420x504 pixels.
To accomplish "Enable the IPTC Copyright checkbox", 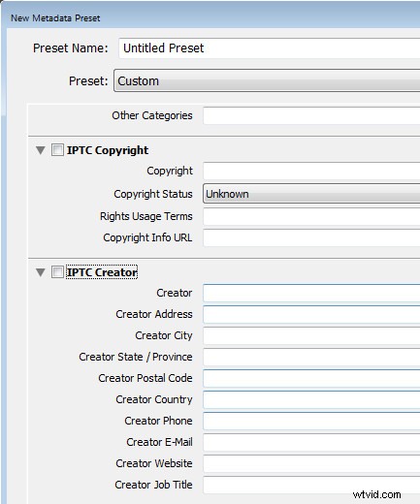I will tap(57, 150).
